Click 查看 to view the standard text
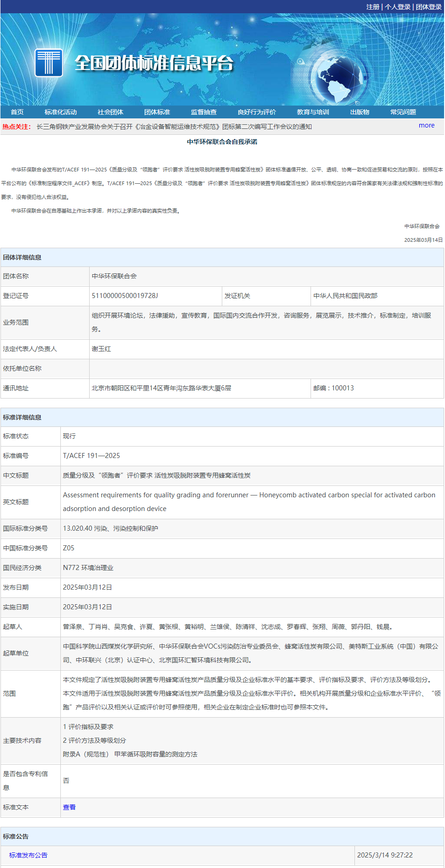This screenshot has height=868, width=445. pos(69,807)
